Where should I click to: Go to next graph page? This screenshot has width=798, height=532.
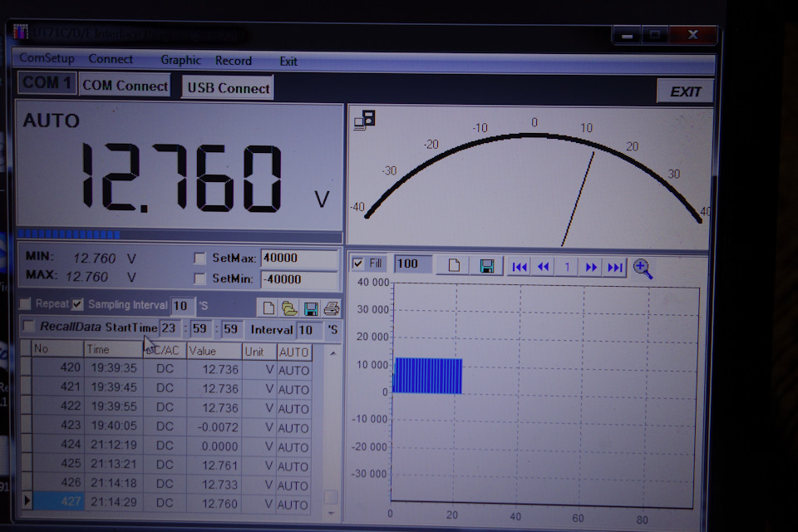pos(591,268)
